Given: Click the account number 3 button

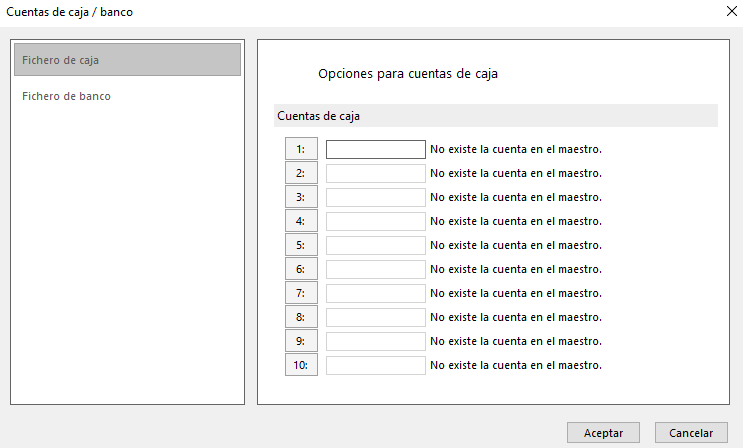Looking at the screenshot, I should click(x=301, y=197).
